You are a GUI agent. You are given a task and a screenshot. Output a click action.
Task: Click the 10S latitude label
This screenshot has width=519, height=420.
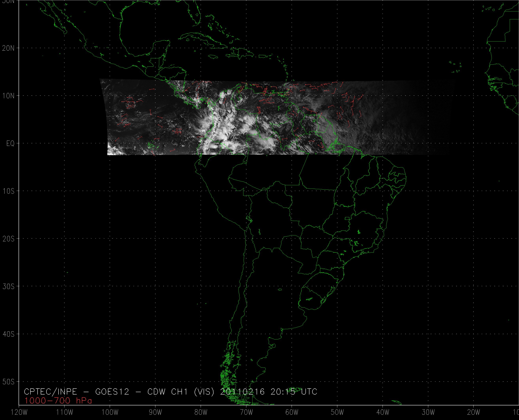click(9, 191)
